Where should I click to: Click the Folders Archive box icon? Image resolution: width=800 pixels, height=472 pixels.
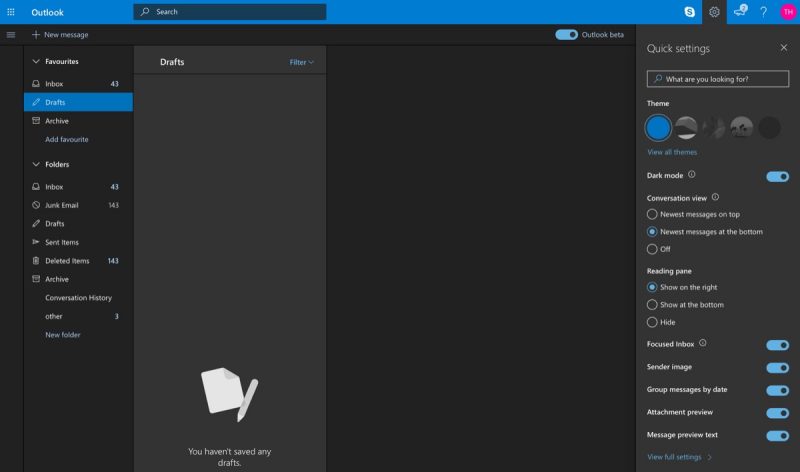point(36,279)
